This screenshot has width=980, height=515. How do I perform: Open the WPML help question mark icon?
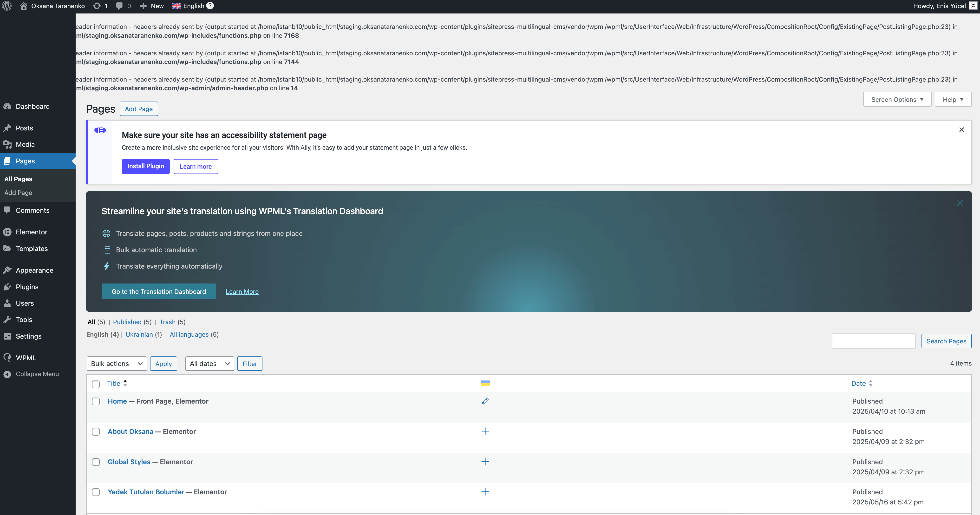point(210,6)
